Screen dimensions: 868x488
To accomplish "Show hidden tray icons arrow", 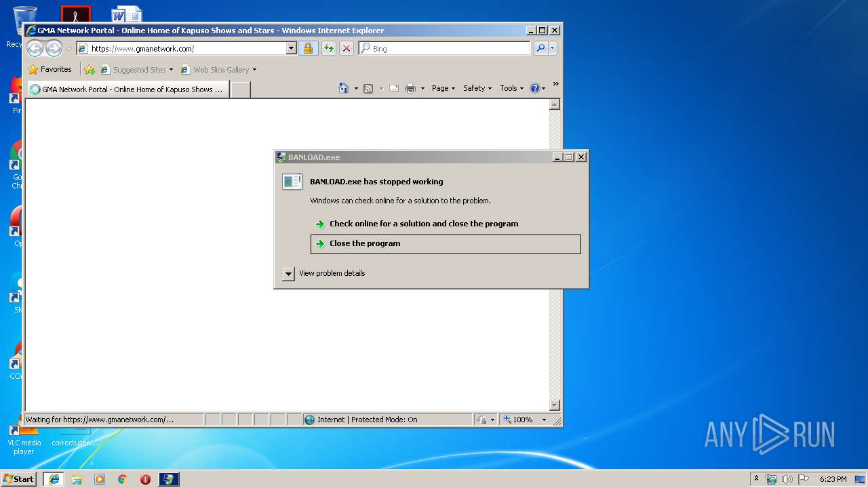I will click(756, 479).
